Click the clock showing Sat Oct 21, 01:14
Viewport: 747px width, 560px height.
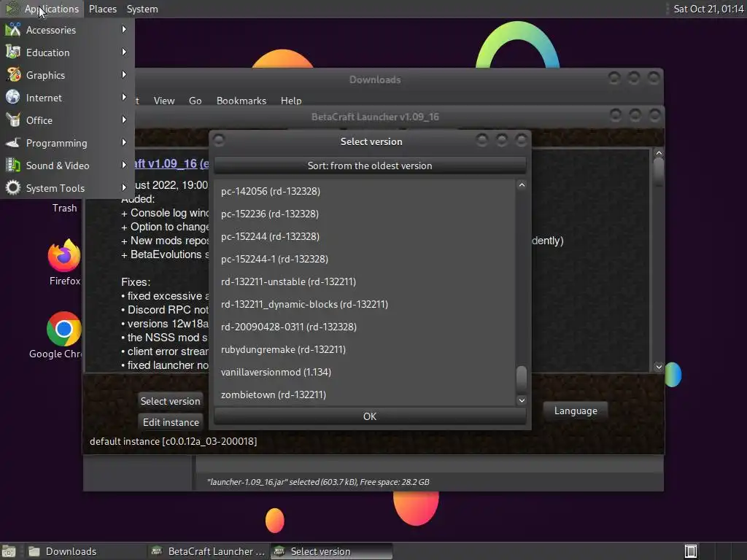[708, 9]
